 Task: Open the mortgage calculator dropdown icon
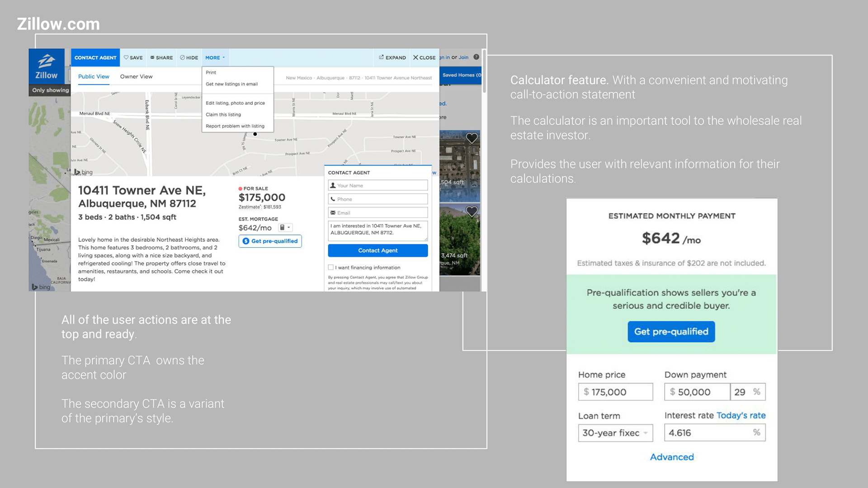[x=285, y=228]
